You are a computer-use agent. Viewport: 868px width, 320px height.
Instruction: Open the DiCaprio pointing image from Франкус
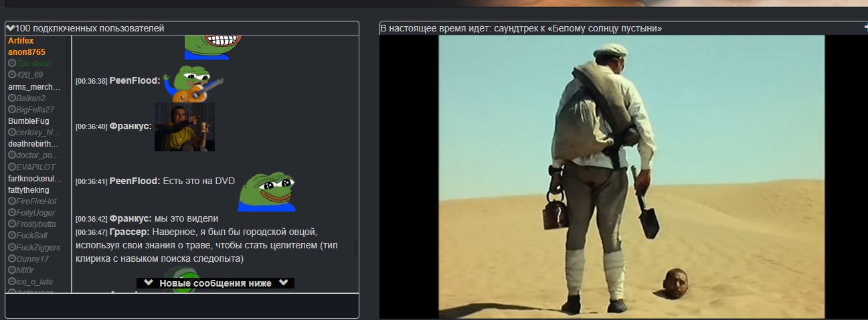tap(185, 127)
